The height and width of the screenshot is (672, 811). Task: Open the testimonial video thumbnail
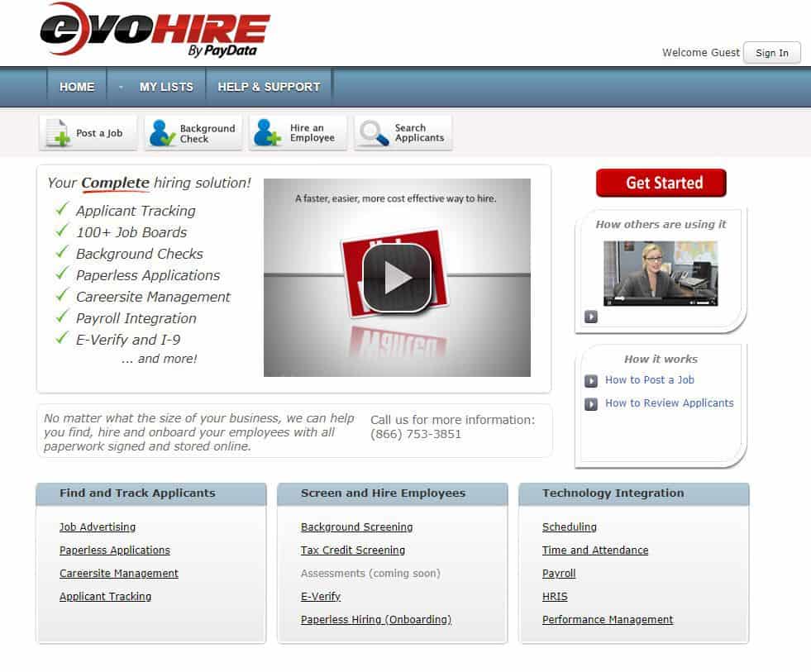coord(661,273)
